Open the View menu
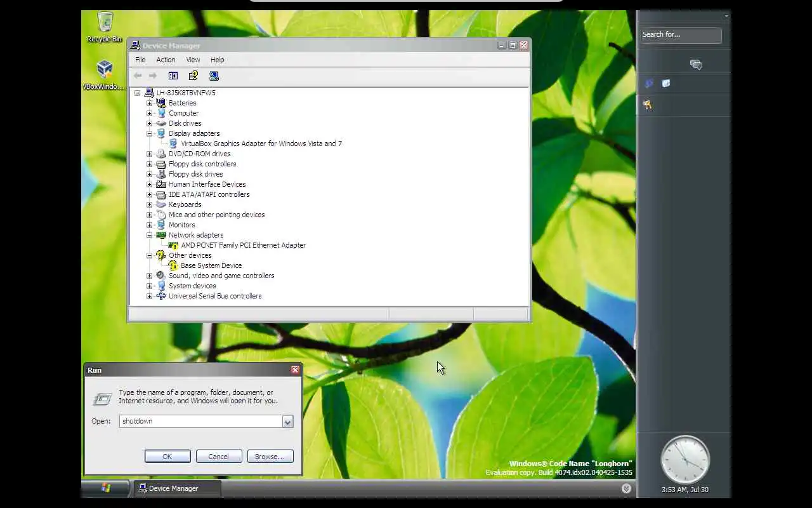This screenshot has height=508, width=812. (193, 60)
